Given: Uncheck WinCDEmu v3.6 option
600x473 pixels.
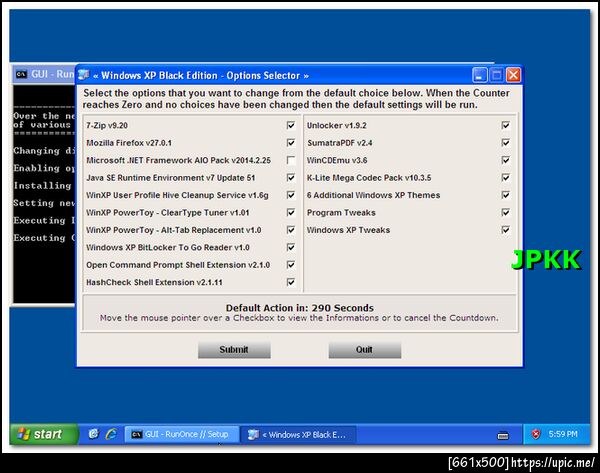Looking at the screenshot, I should click(505, 160).
